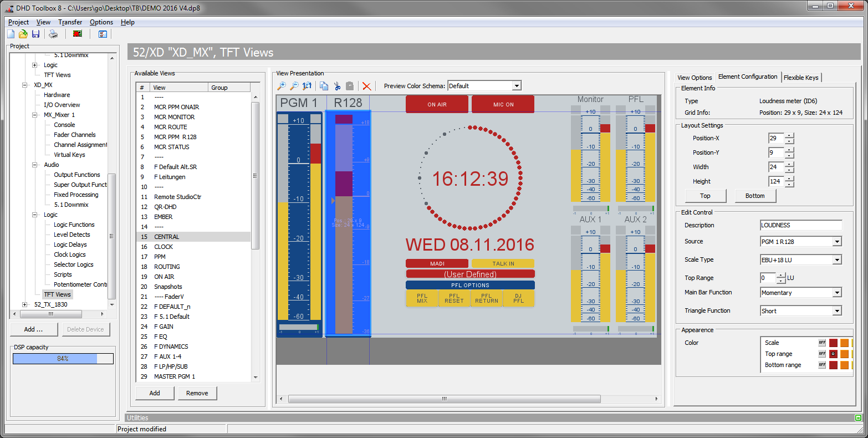Open the Scale Type dropdown
Screen dimensions: 868x438
pyautogui.click(x=837, y=259)
